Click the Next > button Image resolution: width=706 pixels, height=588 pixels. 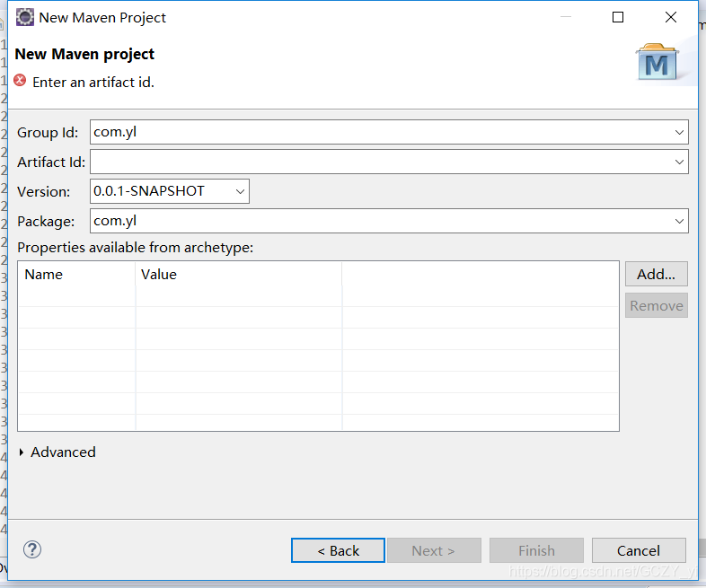tap(434, 550)
